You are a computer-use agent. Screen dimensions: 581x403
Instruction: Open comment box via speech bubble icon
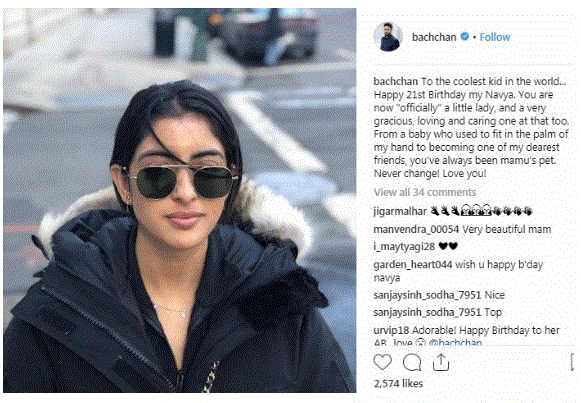coord(412,362)
